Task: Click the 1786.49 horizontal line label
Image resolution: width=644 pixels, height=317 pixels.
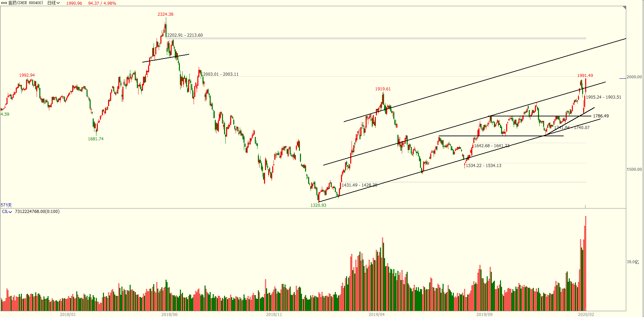Action: pos(601,116)
